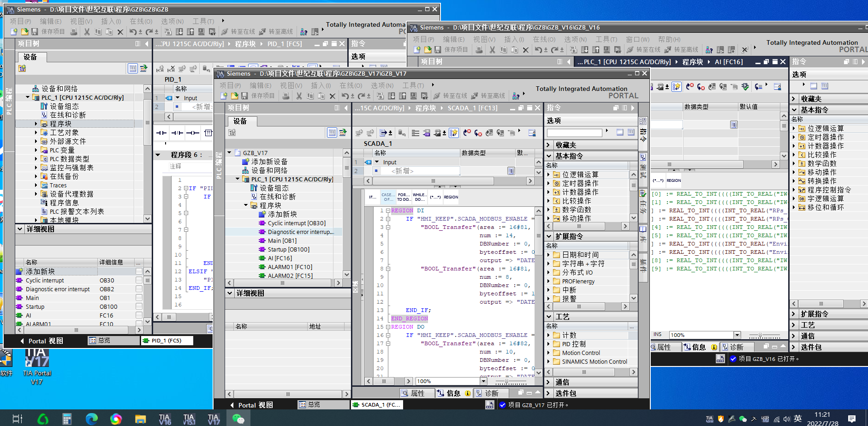Viewport: 868px width, 426px height.
Task: Click the Undo arrow in GZB_V17 toolbar
Action: (345, 96)
